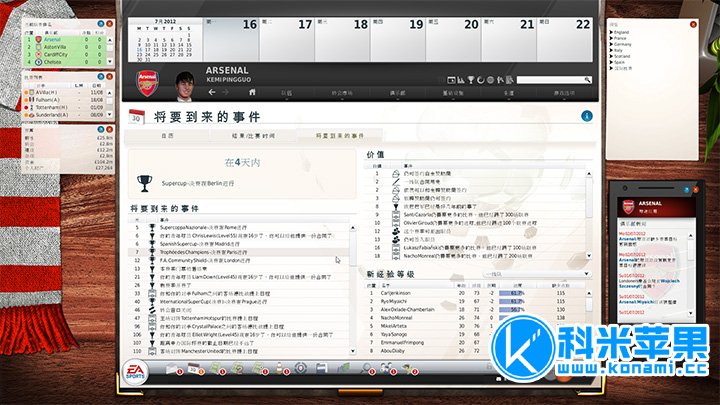Click the blue info icon
This screenshot has height=405, width=720.
(x=586, y=116)
